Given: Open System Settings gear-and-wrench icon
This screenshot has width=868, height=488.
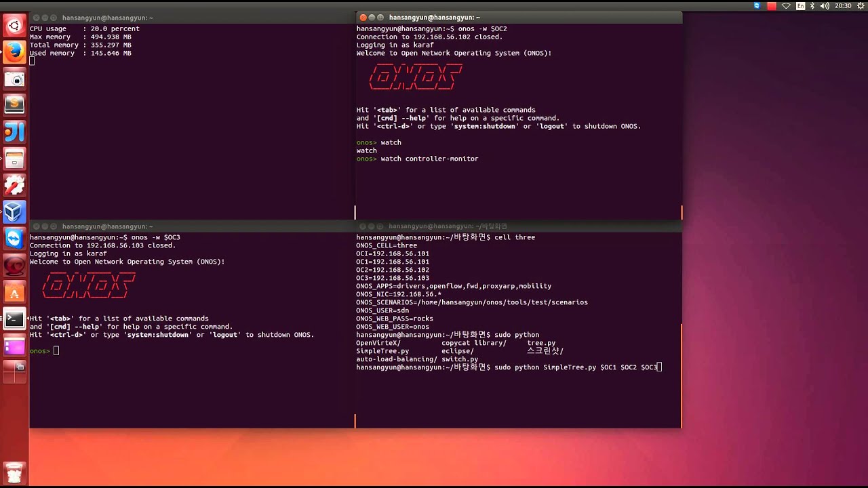Looking at the screenshot, I should point(14,185).
